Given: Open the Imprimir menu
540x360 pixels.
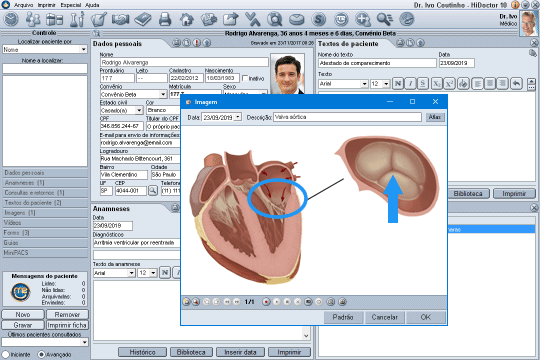Looking at the screenshot, I should [x=46, y=5].
